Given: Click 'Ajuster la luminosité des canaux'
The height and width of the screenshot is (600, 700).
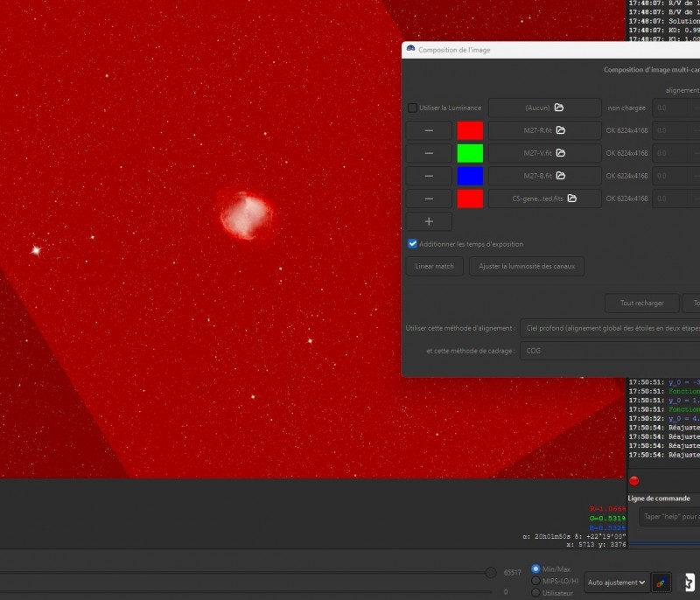Looking at the screenshot, I should coord(527,266).
